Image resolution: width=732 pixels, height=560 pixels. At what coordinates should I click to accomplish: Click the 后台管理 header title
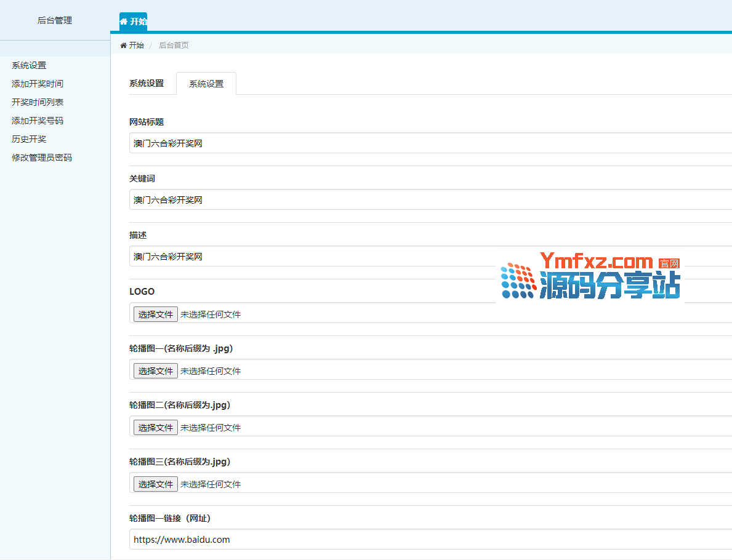[55, 20]
